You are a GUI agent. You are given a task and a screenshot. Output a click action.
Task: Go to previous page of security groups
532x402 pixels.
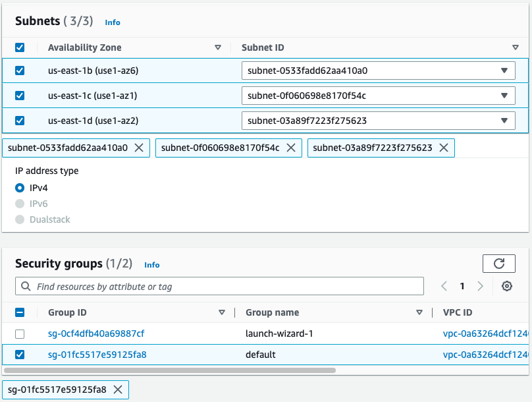444,285
